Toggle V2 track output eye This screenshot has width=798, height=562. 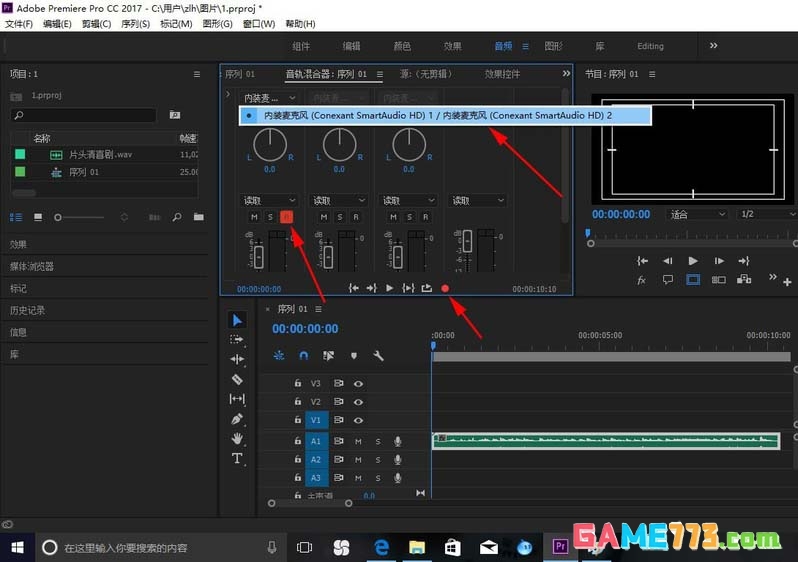[358, 402]
